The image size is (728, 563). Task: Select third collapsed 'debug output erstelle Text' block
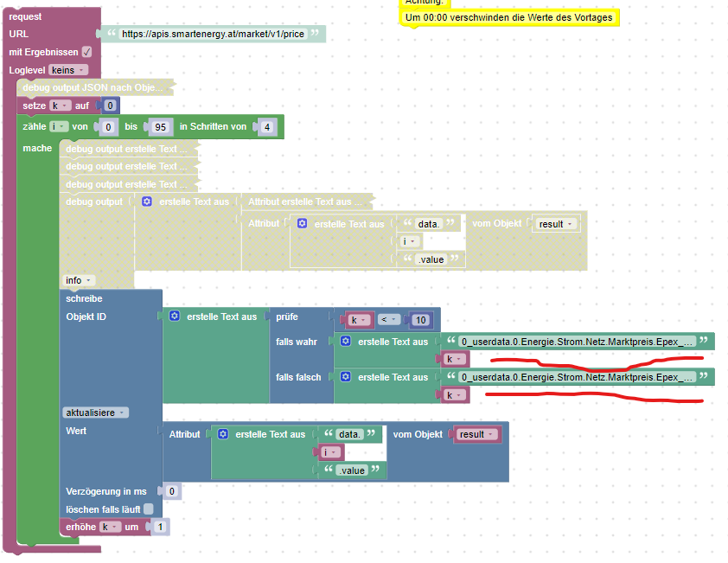coord(129,184)
